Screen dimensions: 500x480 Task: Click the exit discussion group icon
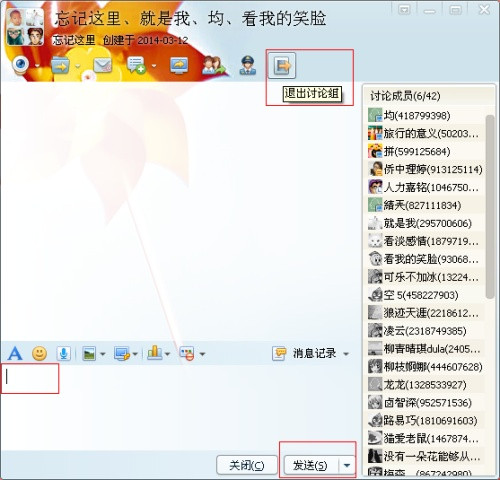coord(282,65)
